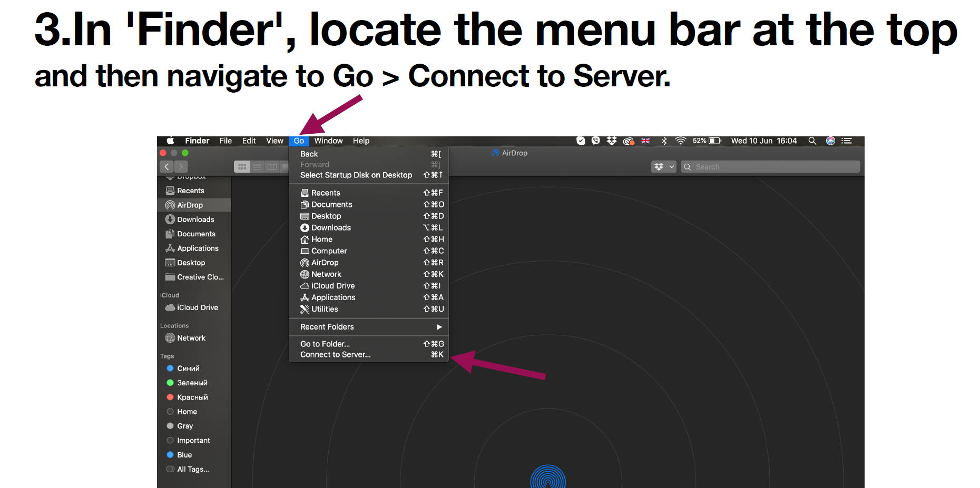
Task: Open Downloads in the Finder sidebar
Action: coord(194,220)
